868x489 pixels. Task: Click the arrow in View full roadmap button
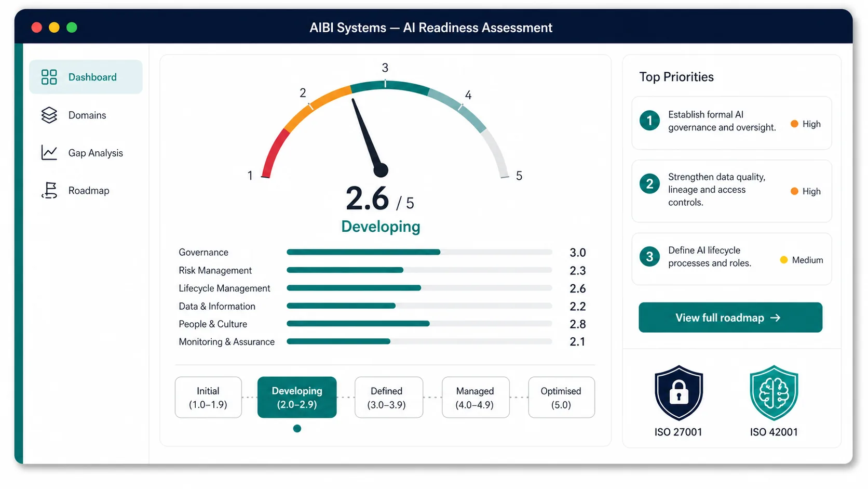776,318
